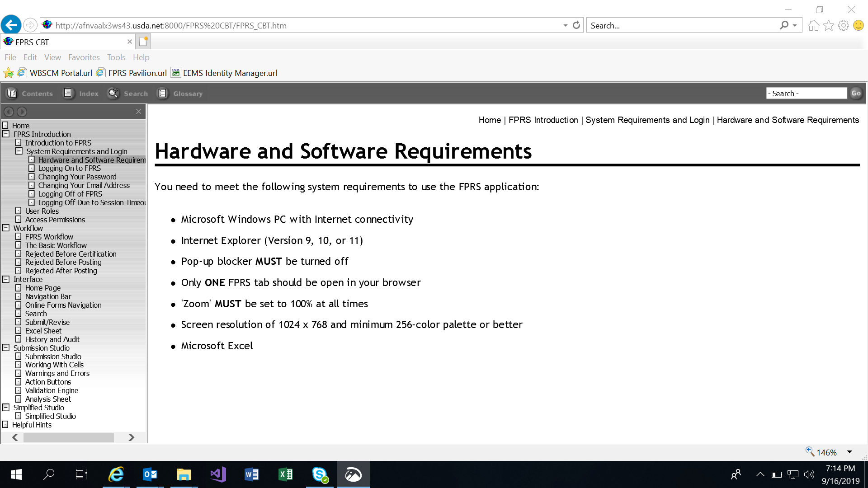868x488 pixels.
Task: Click the browser refresh icon
Action: point(576,25)
